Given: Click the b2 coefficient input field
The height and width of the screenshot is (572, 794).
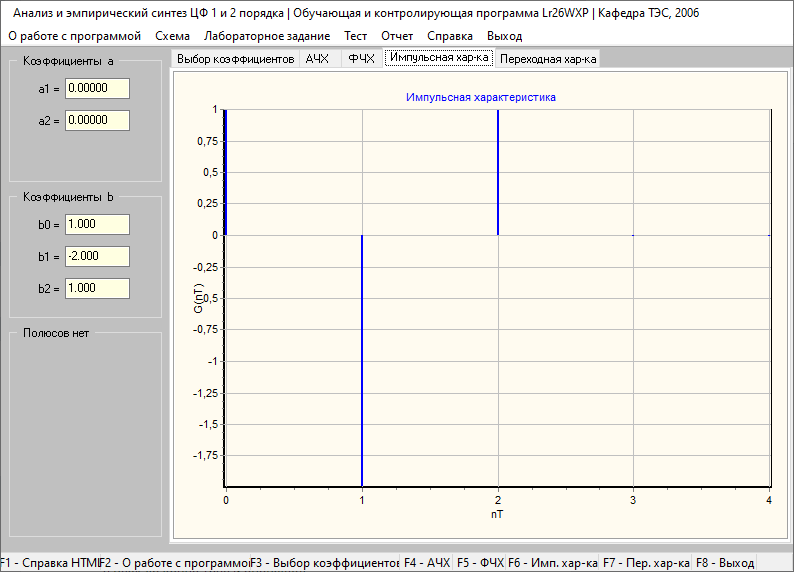Looking at the screenshot, I should click(97, 288).
